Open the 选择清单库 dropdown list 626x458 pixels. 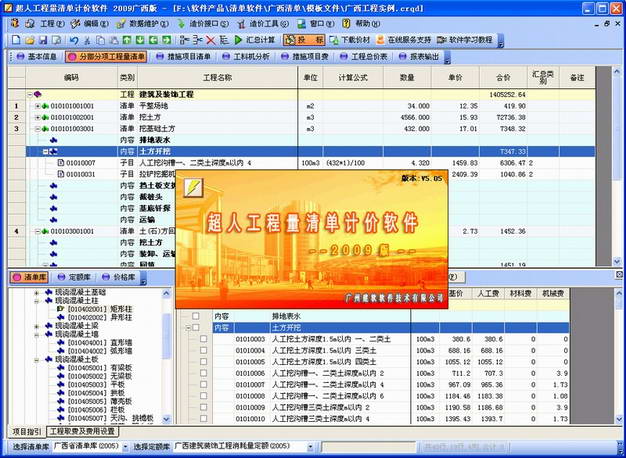(x=123, y=445)
